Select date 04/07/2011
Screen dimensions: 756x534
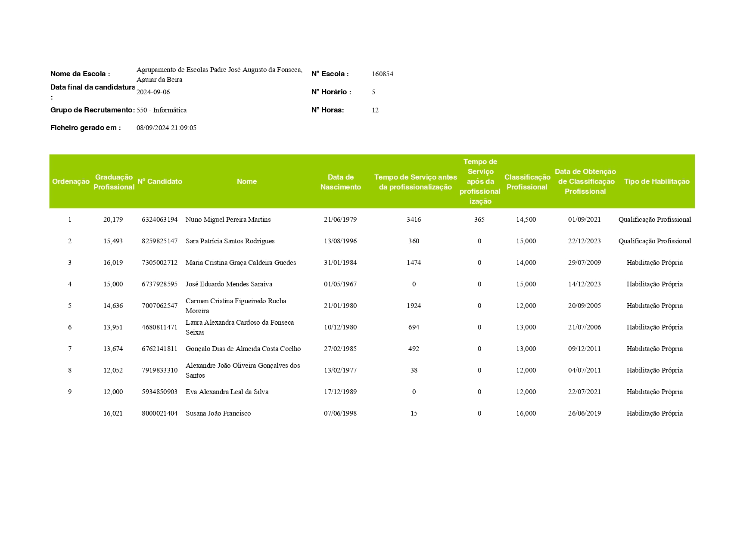585,370
